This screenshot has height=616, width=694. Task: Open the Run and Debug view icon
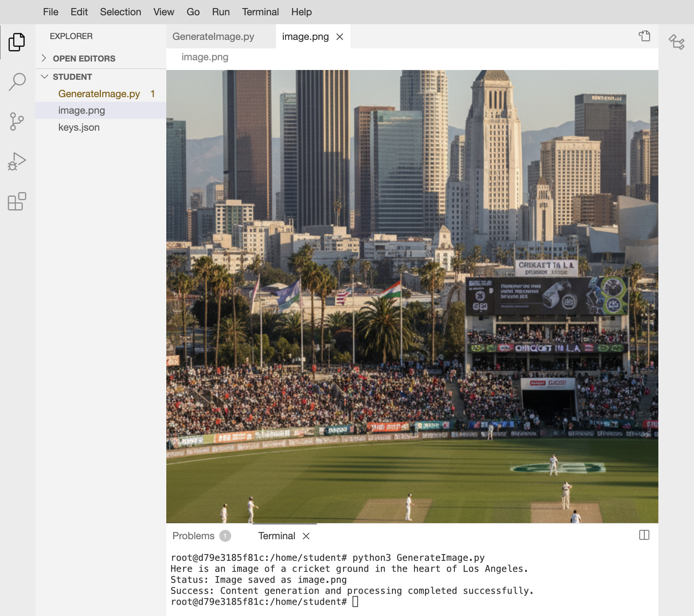coord(17,162)
